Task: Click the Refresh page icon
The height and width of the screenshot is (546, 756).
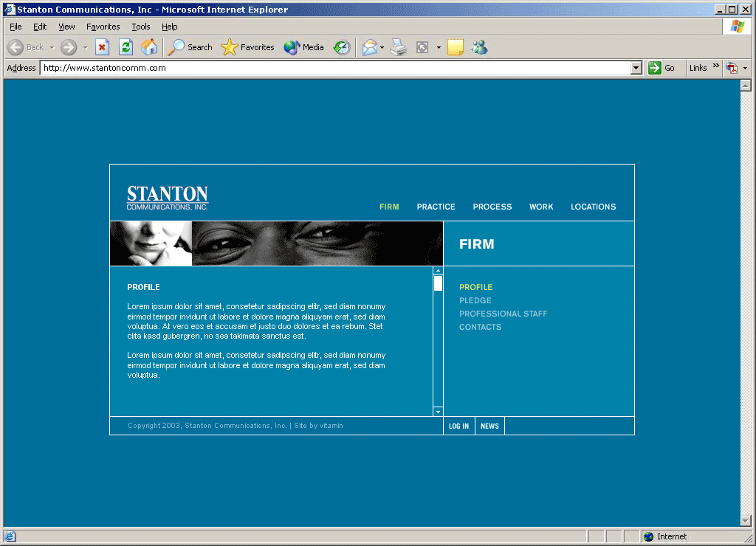Action: (x=126, y=47)
